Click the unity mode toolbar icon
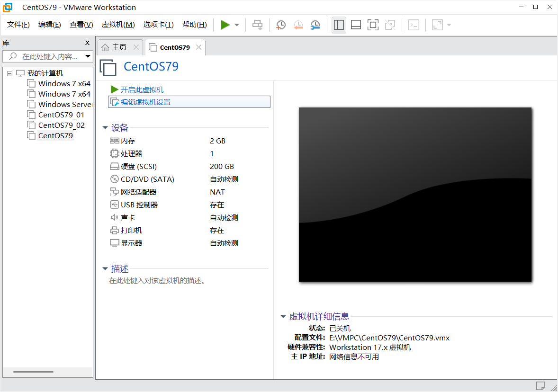This screenshot has width=558, height=392. coord(390,25)
